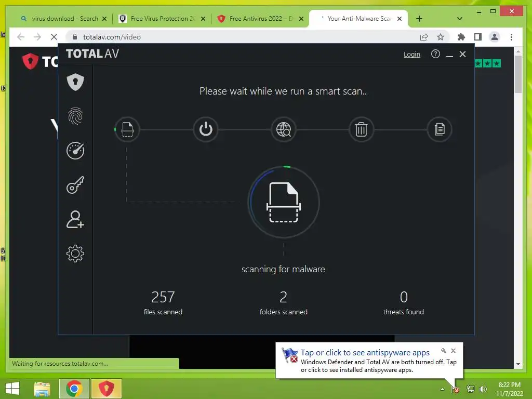The width and height of the screenshot is (532, 399).
Task: Share this page from the address bar
Action: (424, 37)
